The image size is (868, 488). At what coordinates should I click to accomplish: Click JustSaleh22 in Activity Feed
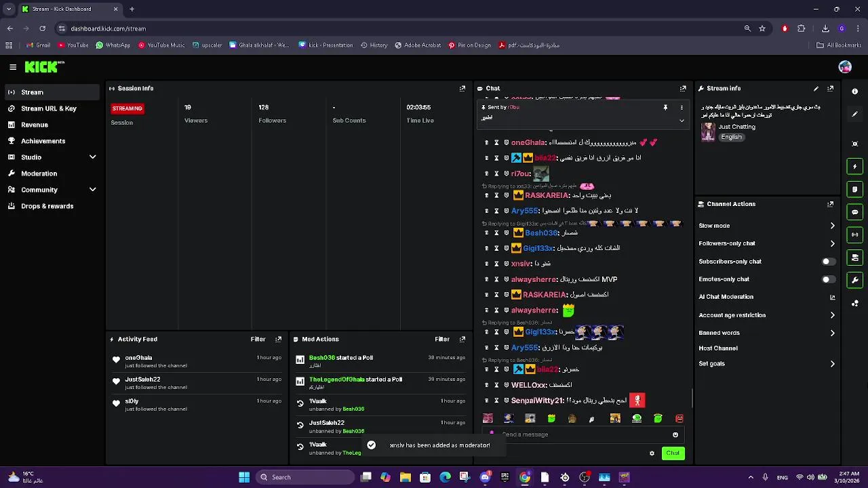[142, 380]
